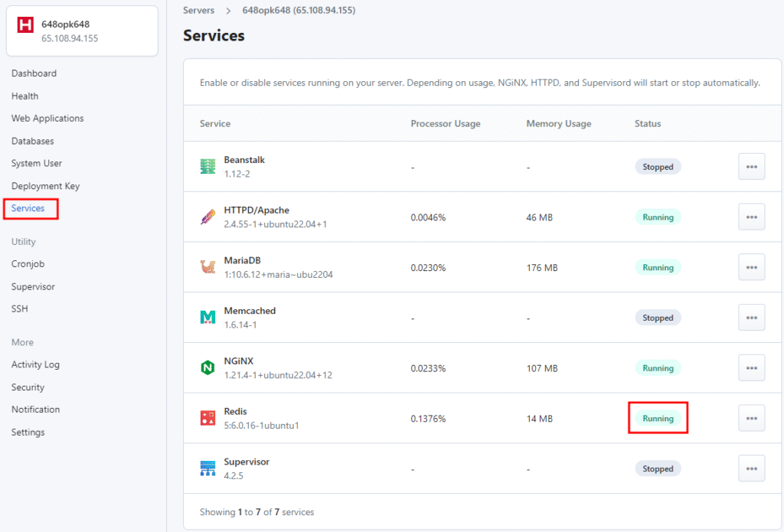Click the NGiNX hexagon icon
The image size is (784, 532).
[x=207, y=367]
